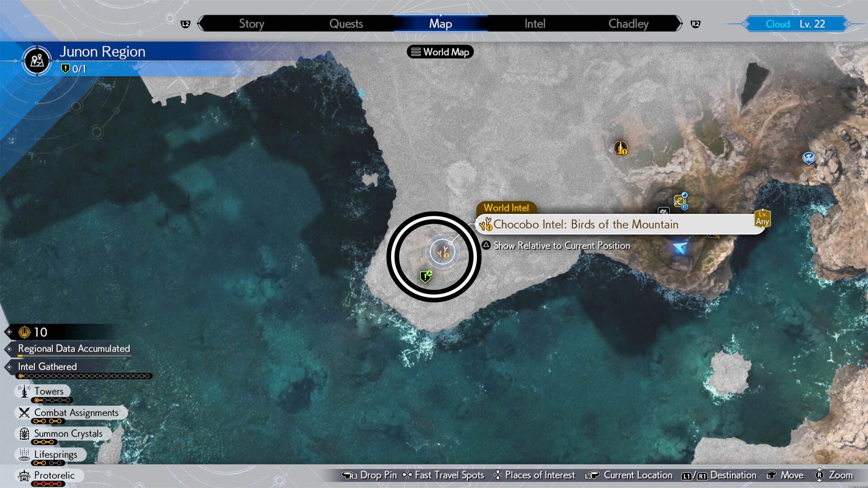Click the Intel Gathered dotted progress track
Viewport: 868px width, 488px height.
[x=84, y=376]
